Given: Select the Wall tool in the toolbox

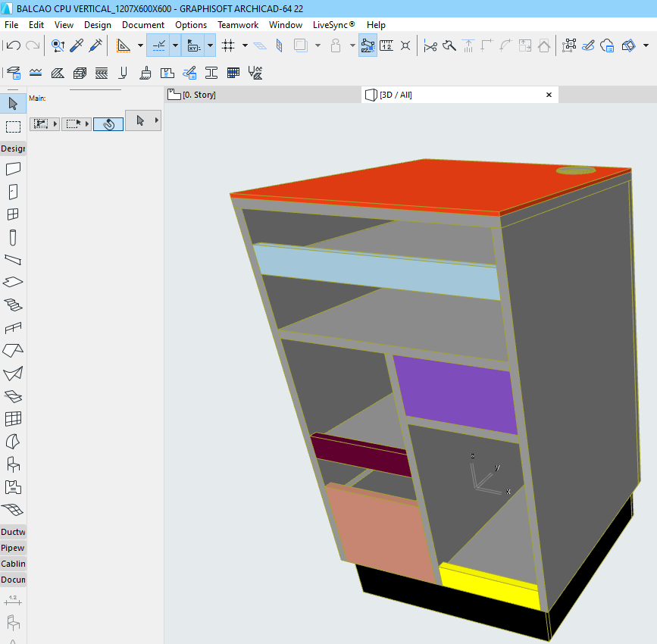Looking at the screenshot, I should 13,169.
